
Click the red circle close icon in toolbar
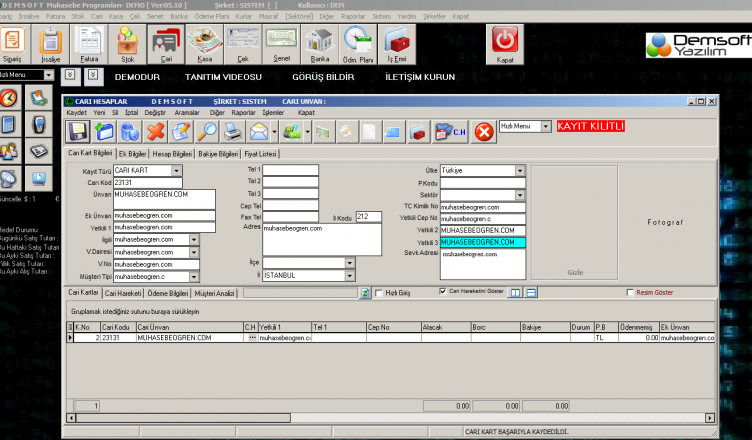tap(483, 131)
